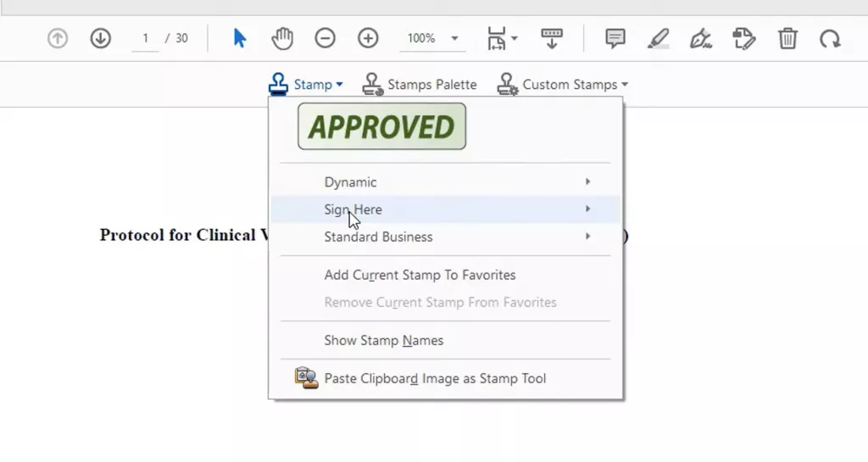Image resolution: width=868 pixels, height=462 pixels.
Task: Go to previous page arrow icon
Action: pos(58,39)
